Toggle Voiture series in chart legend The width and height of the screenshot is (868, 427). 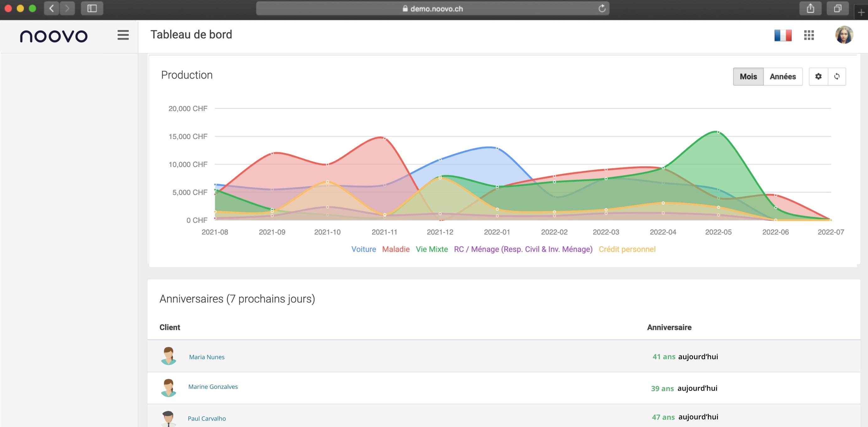pos(363,249)
